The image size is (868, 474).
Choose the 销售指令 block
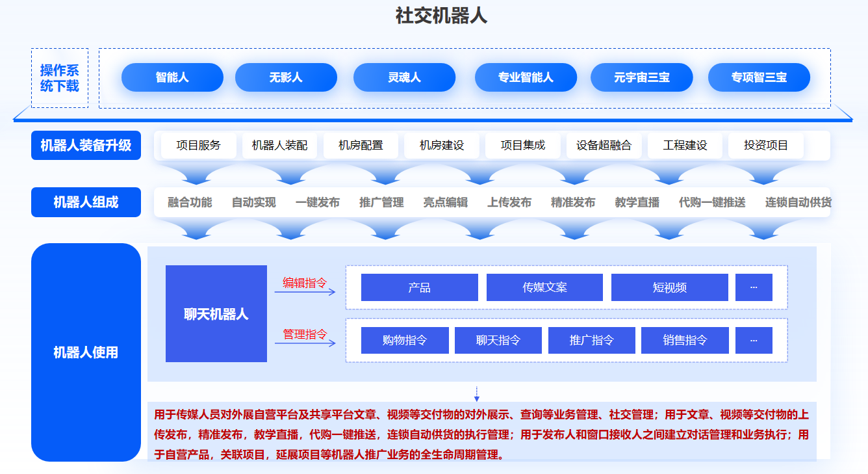[x=685, y=340]
